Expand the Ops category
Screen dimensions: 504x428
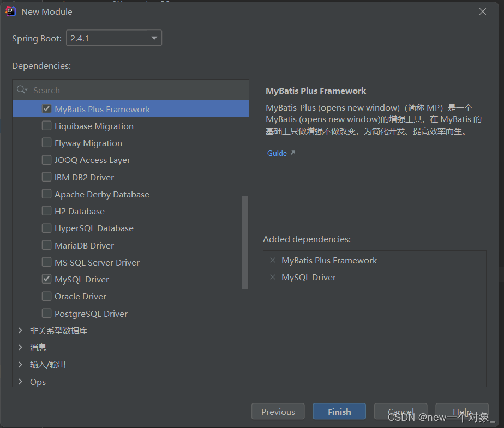pos(20,382)
